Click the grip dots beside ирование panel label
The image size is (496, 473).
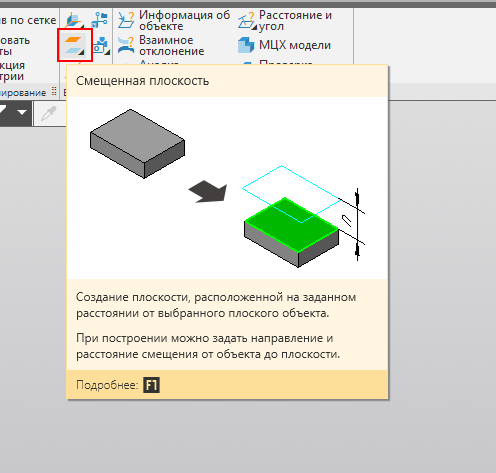coord(54,91)
